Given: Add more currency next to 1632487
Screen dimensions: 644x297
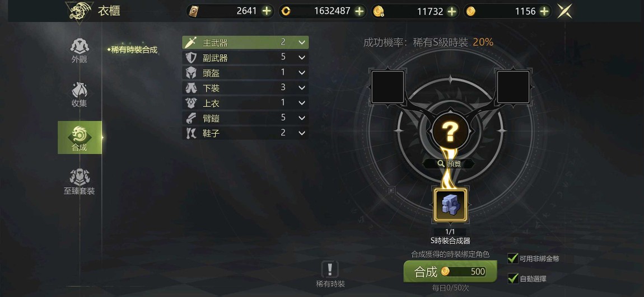Looking at the screenshot, I should [360, 11].
